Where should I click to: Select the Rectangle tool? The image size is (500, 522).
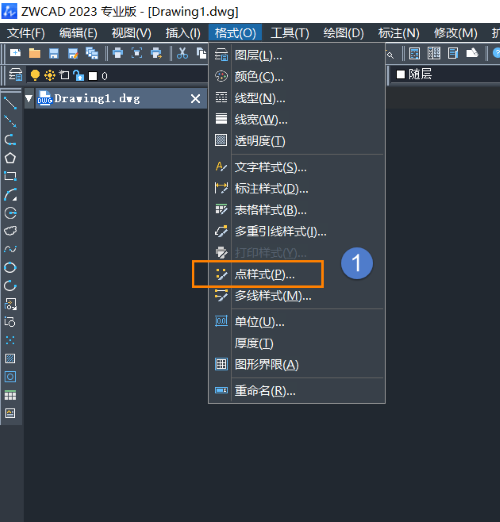tap(10, 176)
